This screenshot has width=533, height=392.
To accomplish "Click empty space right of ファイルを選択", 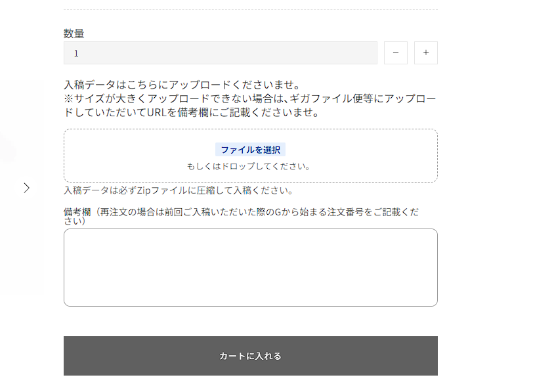I will click(361, 150).
